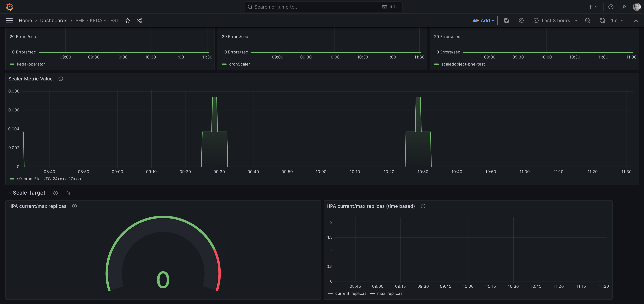Viewport: 644px width, 304px height.
Task: Open the main navigation menu
Action: pos(9,20)
